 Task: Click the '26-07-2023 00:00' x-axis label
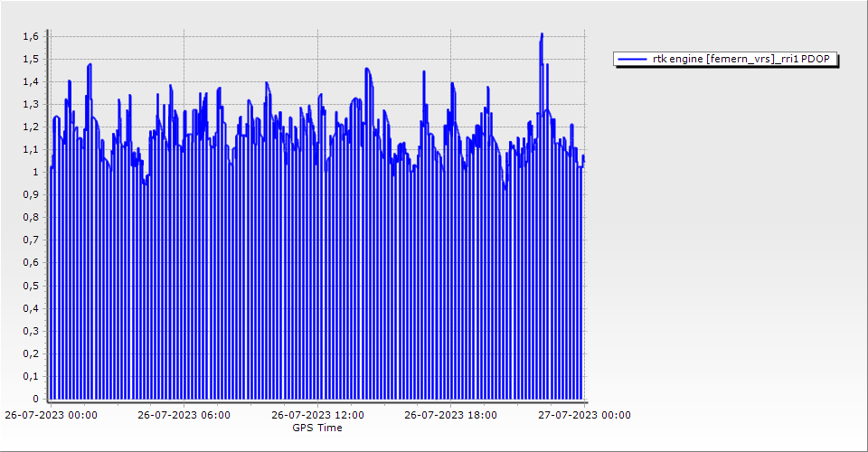tap(51, 416)
